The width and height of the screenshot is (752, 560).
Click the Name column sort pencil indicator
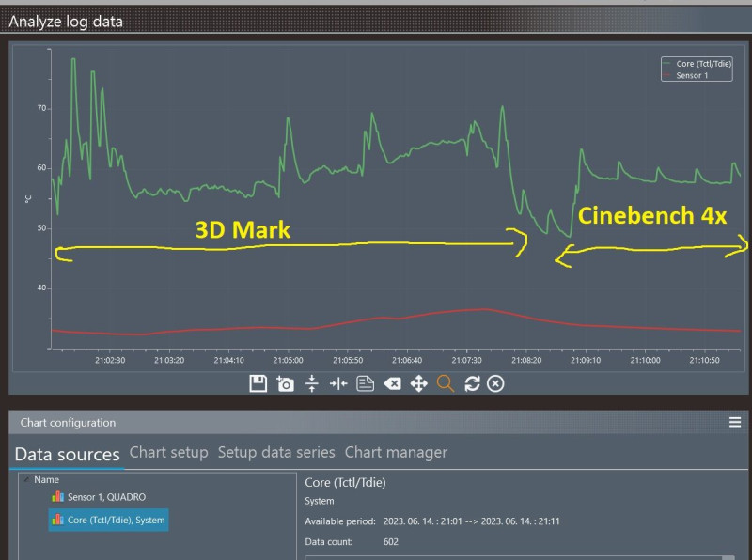[x=26, y=479]
